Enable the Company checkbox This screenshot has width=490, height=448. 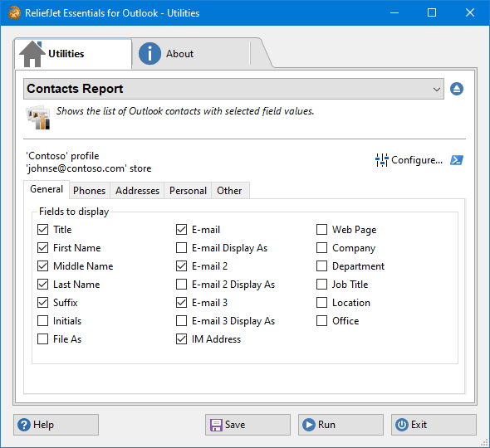(x=322, y=248)
